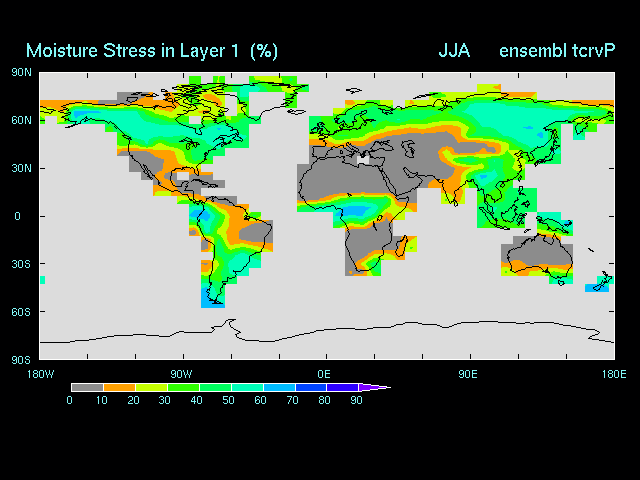Click the 180E longitude axis label
640x480 pixels.
point(612,374)
